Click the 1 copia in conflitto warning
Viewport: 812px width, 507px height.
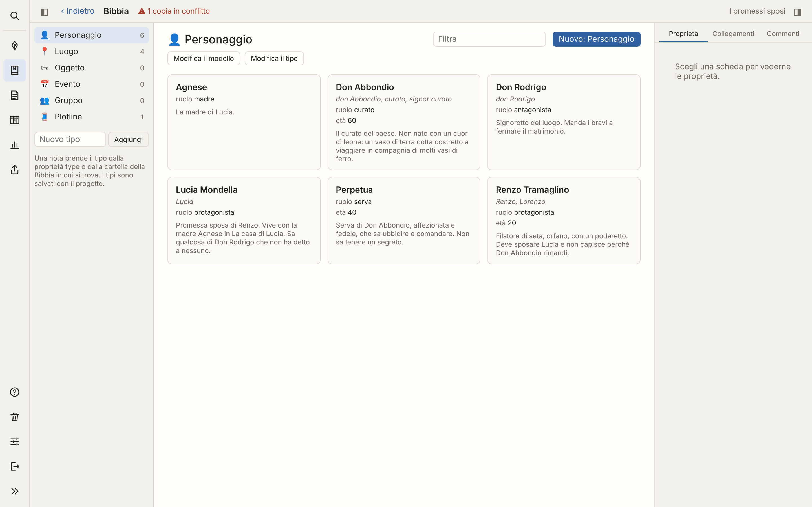(174, 11)
